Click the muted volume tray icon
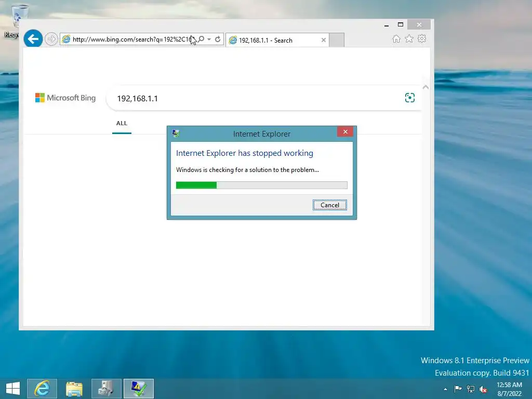 pyautogui.click(x=483, y=389)
